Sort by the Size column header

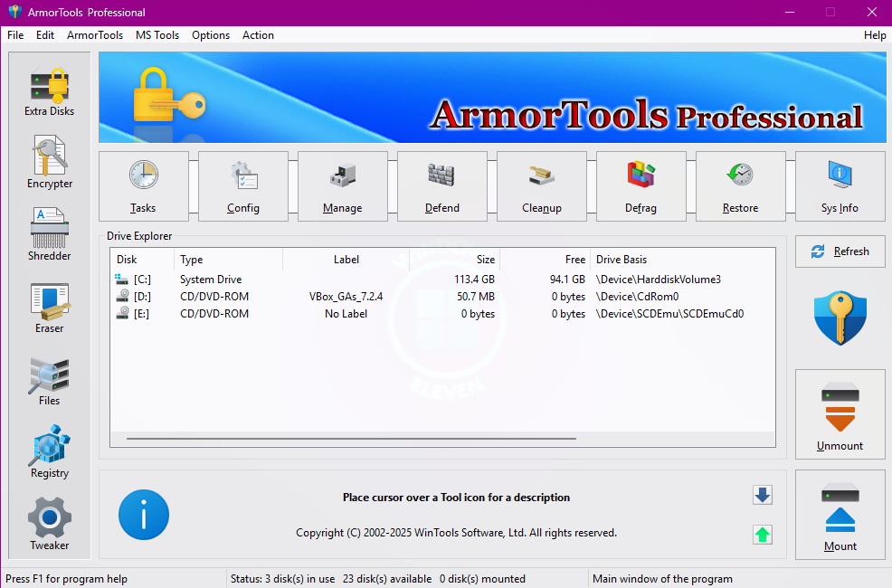point(454,260)
